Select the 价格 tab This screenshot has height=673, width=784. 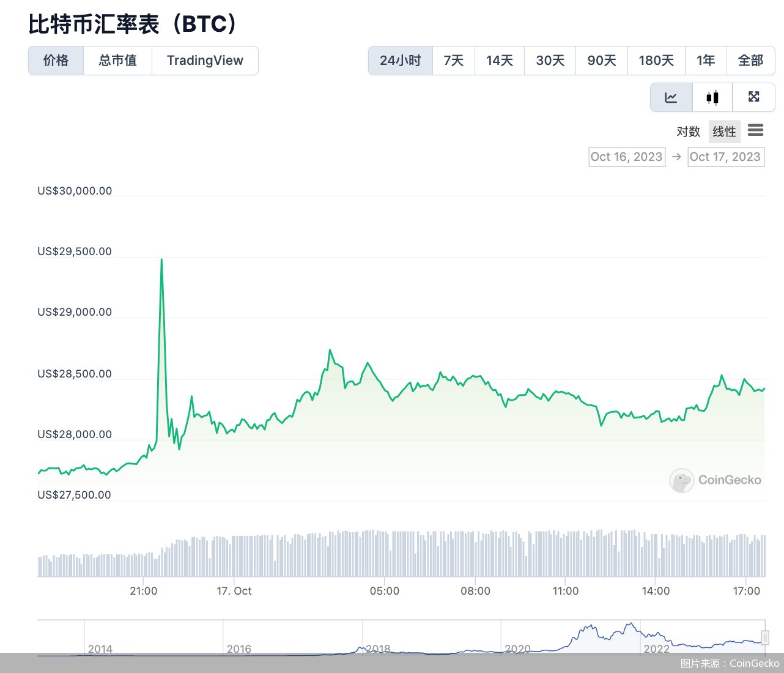tap(56, 61)
